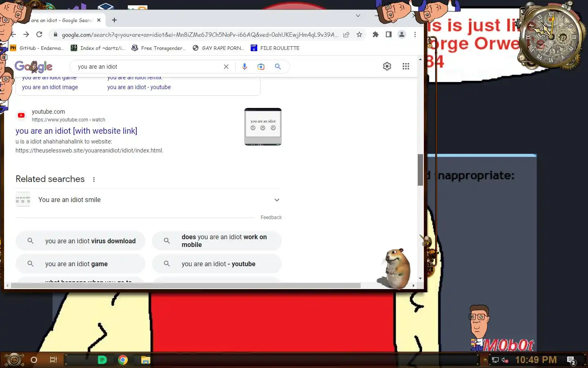
Task: Click the youtube.com result site name
Action: (48, 112)
